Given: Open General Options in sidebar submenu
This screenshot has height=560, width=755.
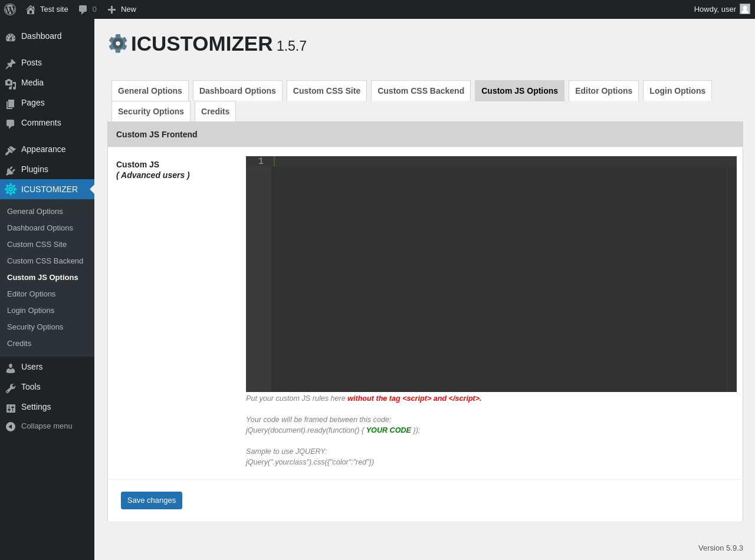Looking at the screenshot, I should click(x=47, y=212).
